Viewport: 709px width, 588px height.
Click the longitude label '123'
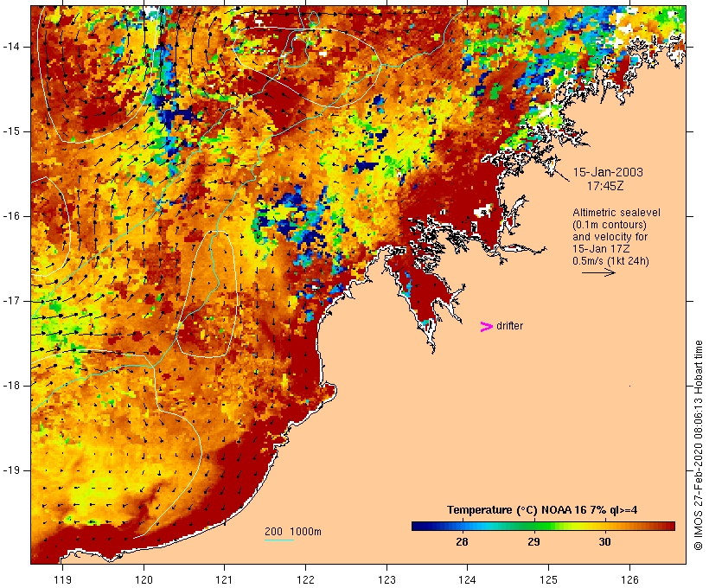point(386,580)
